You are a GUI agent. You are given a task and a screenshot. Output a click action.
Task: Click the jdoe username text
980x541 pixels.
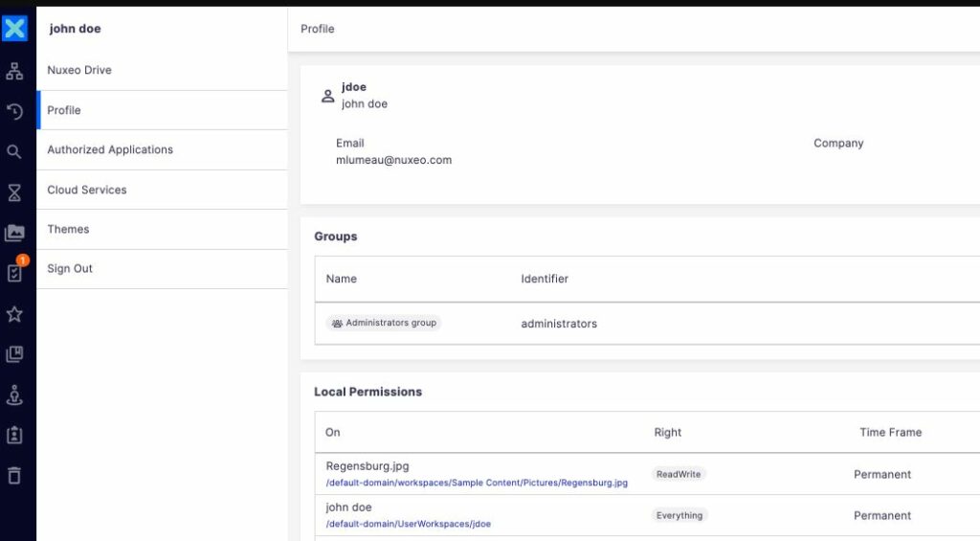354,87
